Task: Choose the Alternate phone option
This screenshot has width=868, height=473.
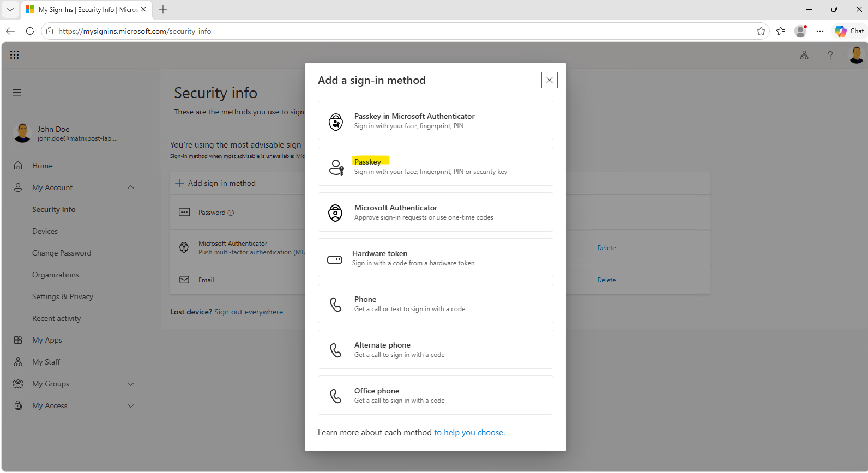Action: pos(435,349)
